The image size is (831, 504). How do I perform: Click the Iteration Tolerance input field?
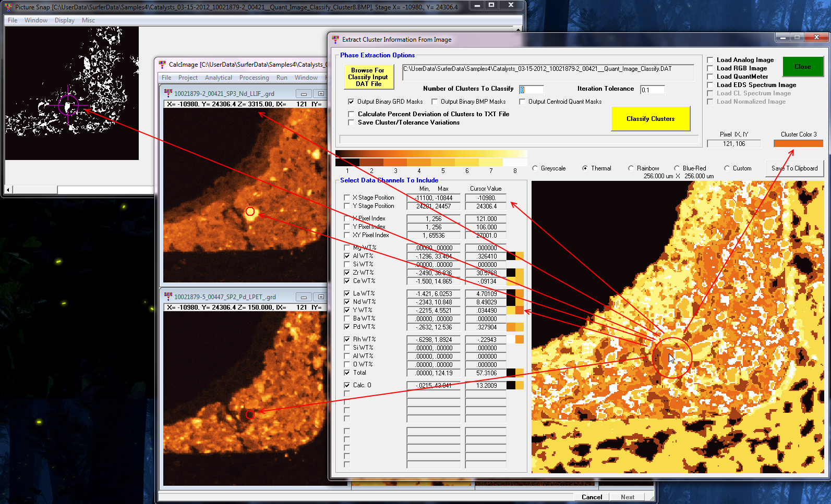tap(652, 90)
